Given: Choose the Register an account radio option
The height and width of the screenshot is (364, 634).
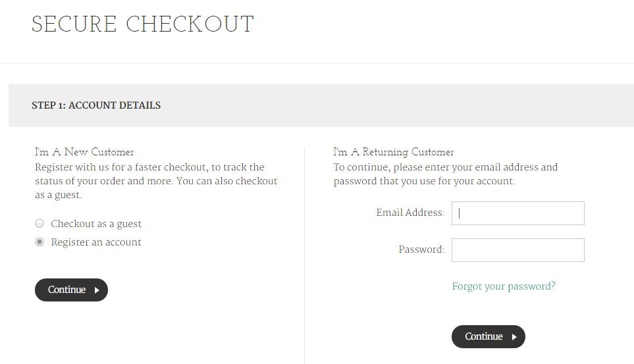Looking at the screenshot, I should pos(40,242).
